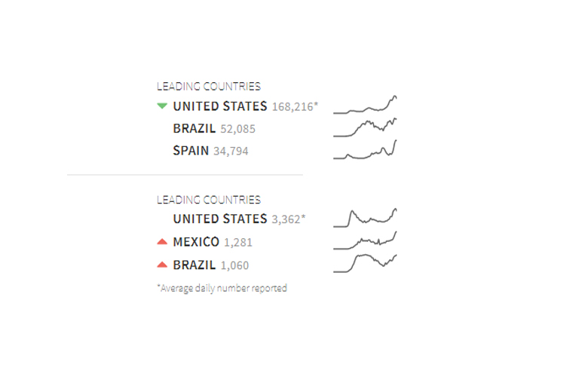Click the upper LEADING COUNTRIES heading
This screenshot has width=588, height=392.
point(209,86)
